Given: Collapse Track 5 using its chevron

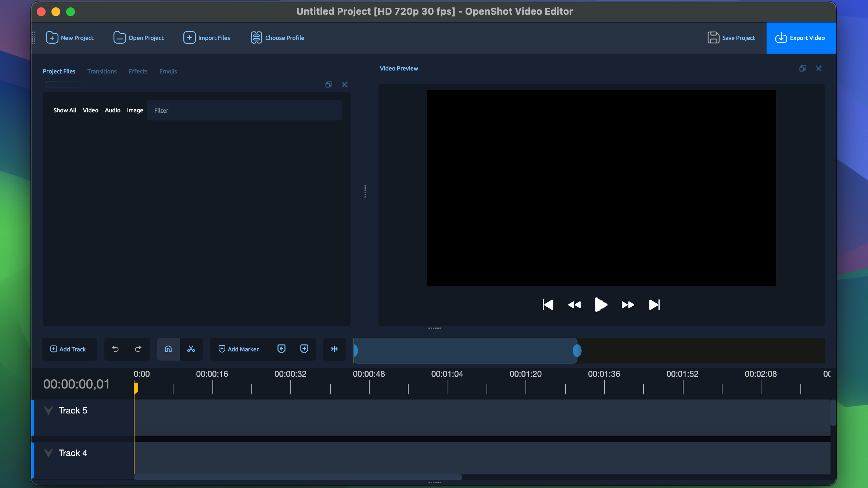Looking at the screenshot, I should (x=48, y=410).
